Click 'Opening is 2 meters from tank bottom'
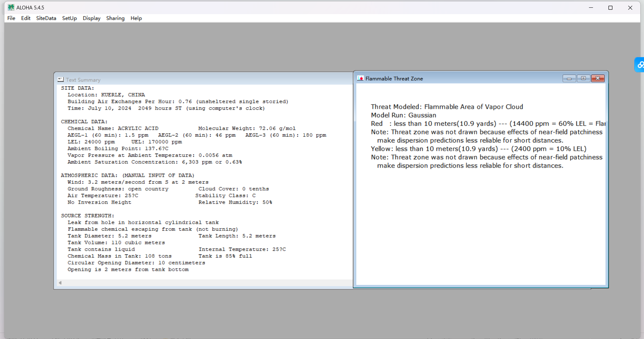Screen dimensions: 644x339 (x=128, y=269)
